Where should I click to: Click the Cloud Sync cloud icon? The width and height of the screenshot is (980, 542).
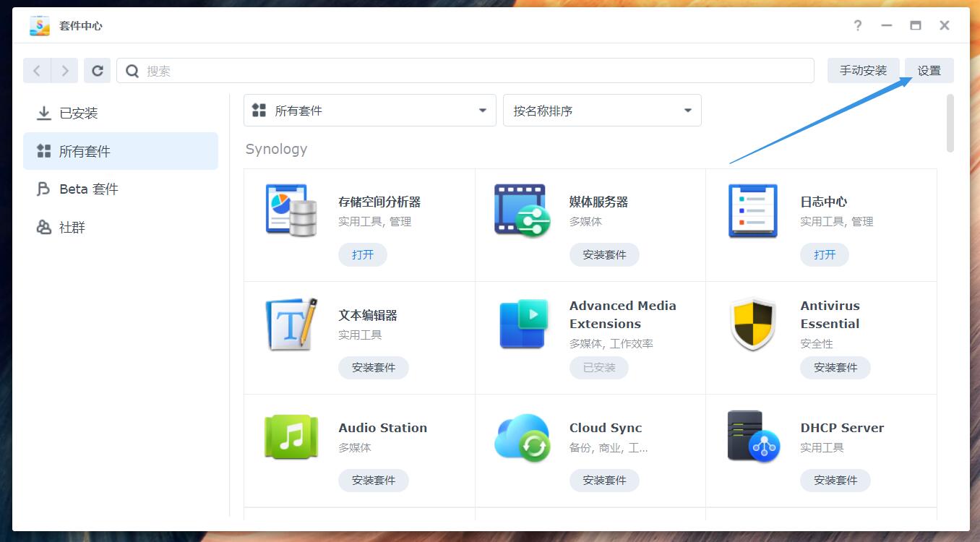tap(522, 437)
